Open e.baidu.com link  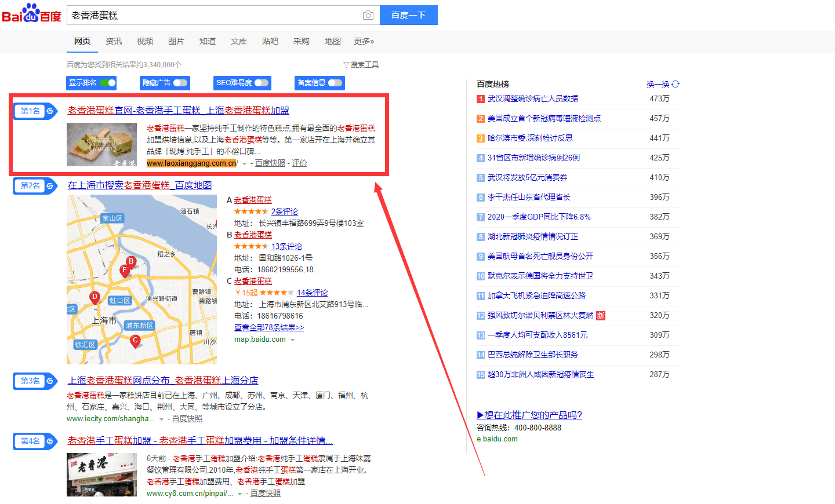(497, 439)
